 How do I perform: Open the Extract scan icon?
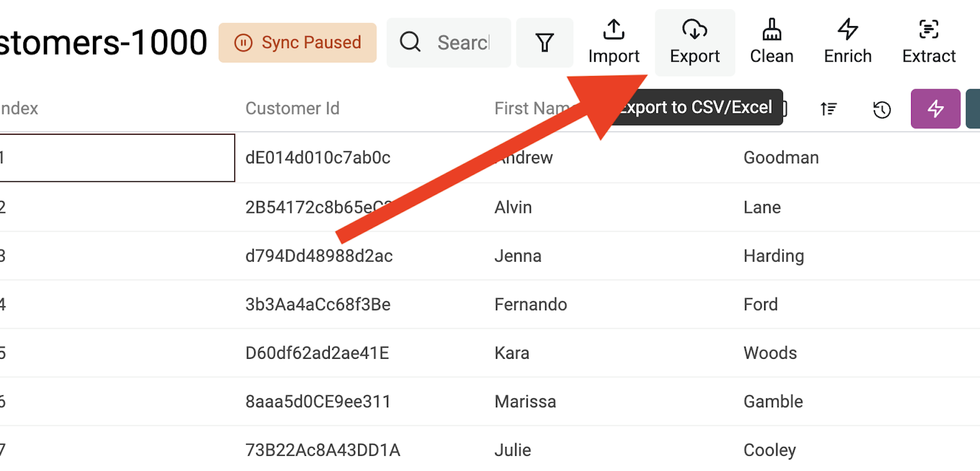[928, 30]
